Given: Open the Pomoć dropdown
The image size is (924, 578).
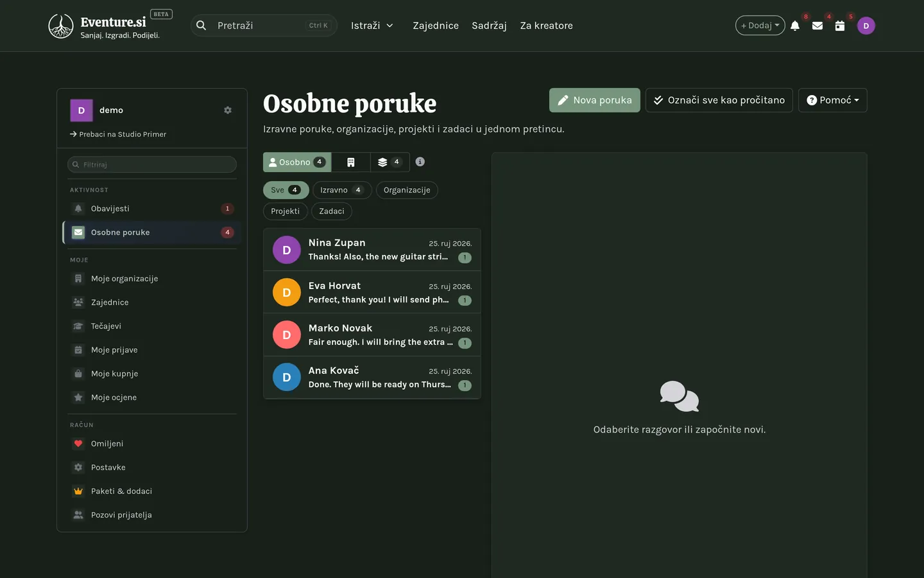Looking at the screenshot, I should tap(832, 100).
